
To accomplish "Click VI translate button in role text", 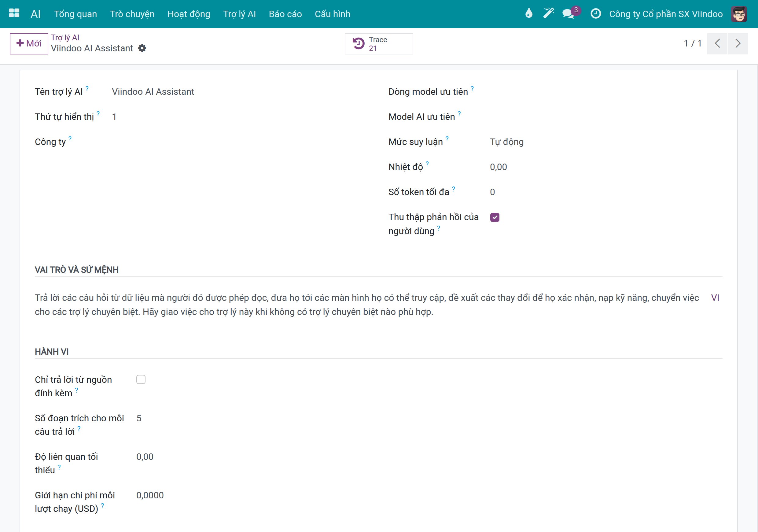I will click(x=715, y=298).
